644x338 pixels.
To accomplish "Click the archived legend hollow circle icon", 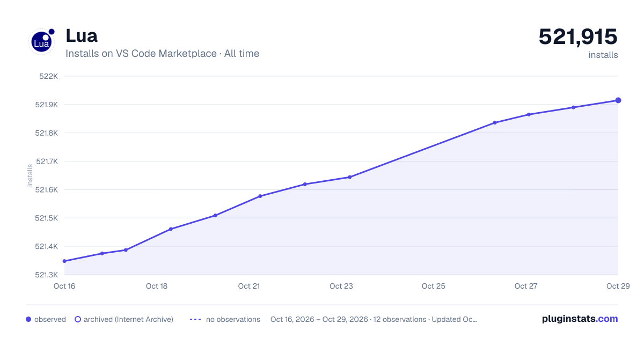I will 78,319.
